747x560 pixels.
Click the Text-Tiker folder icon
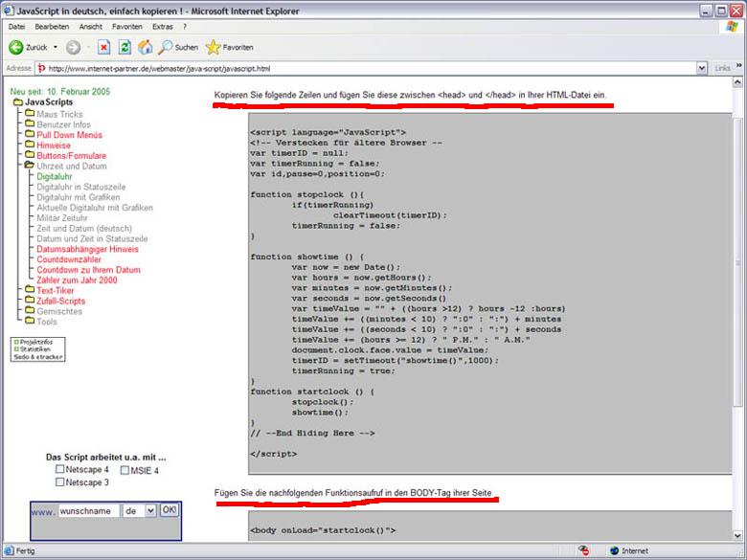[x=30, y=289]
